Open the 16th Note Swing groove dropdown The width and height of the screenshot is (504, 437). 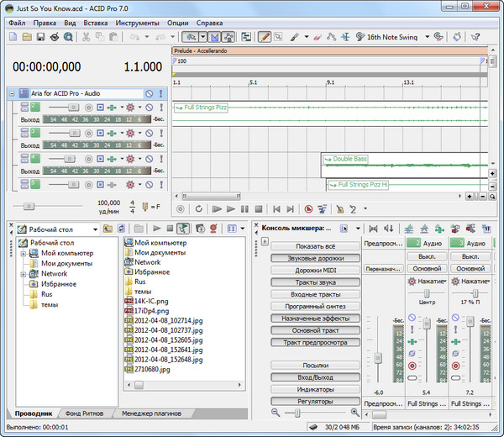coord(427,37)
